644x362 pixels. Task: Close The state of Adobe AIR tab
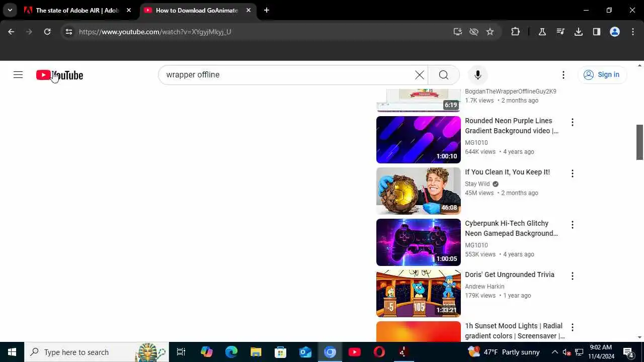coord(129,10)
